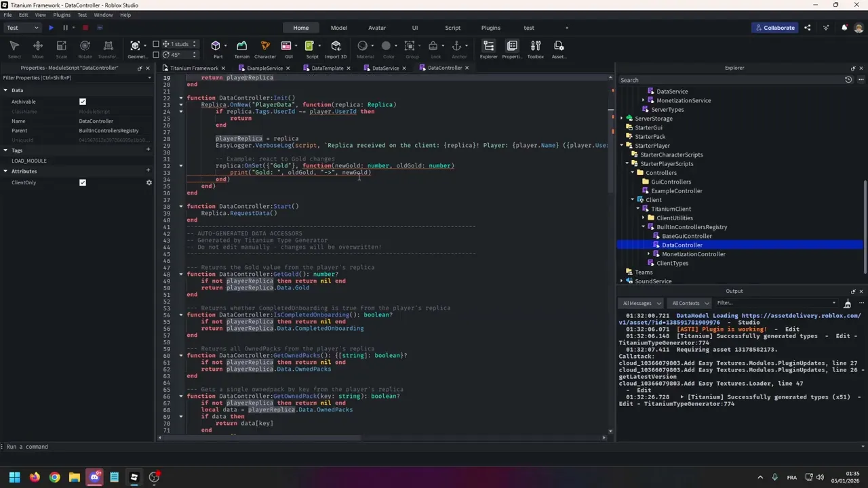Select the Terrain tool icon
This screenshot has width=868, height=488.
point(241,46)
